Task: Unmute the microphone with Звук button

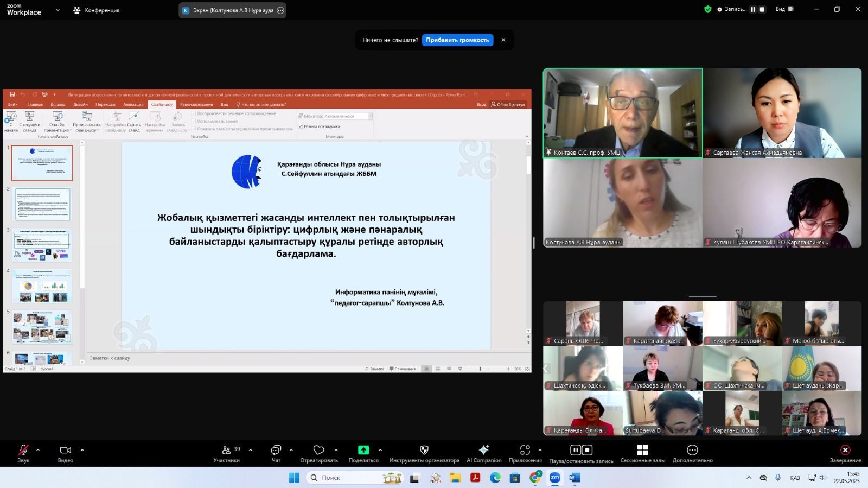Action: (23, 454)
